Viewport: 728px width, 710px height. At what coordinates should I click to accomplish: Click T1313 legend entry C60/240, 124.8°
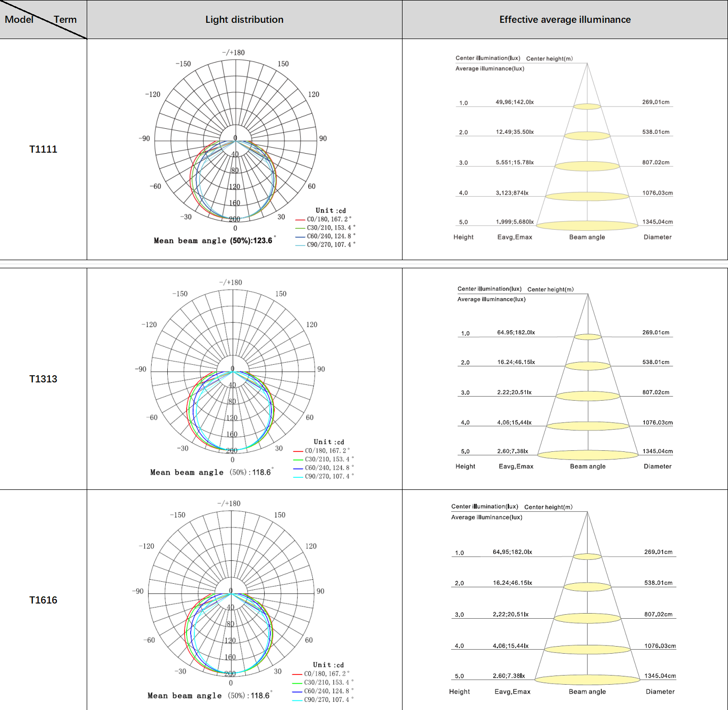pyautogui.click(x=323, y=468)
